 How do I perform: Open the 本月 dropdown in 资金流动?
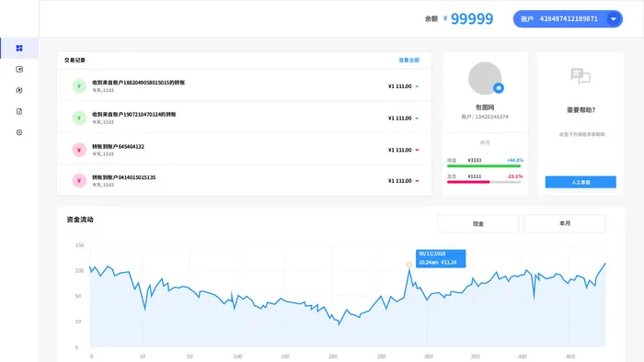click(x=565, y=223)
